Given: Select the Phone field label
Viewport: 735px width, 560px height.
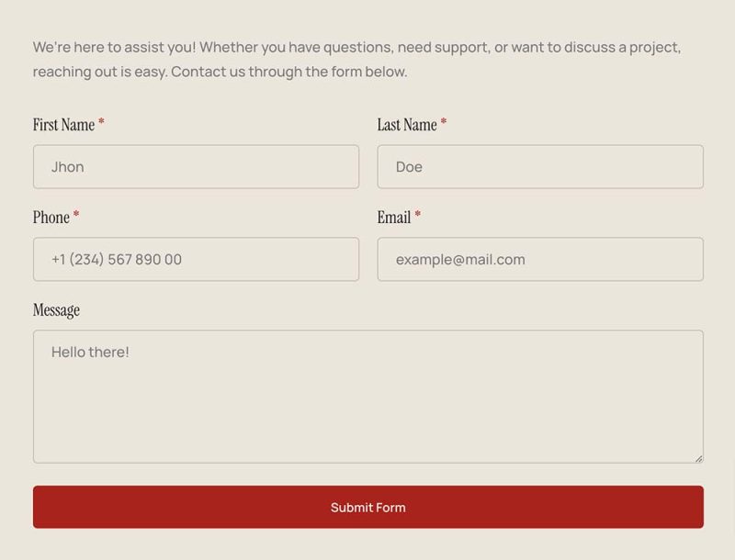Looking at the screenshot, I should click(51, 218).
